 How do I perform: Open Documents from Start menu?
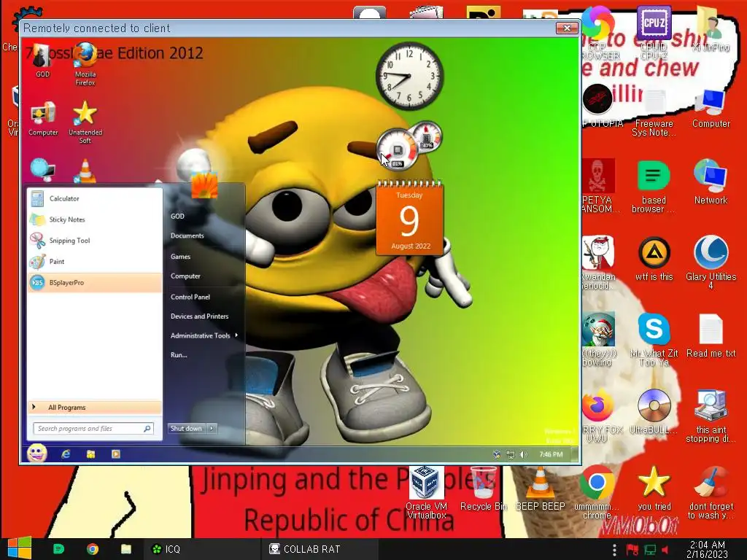coord(187,236)
